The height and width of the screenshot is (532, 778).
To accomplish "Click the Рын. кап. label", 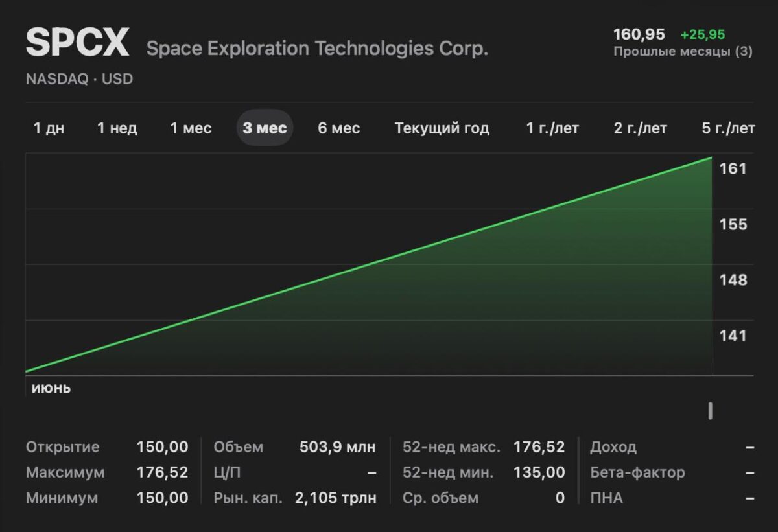I will 248,498.
